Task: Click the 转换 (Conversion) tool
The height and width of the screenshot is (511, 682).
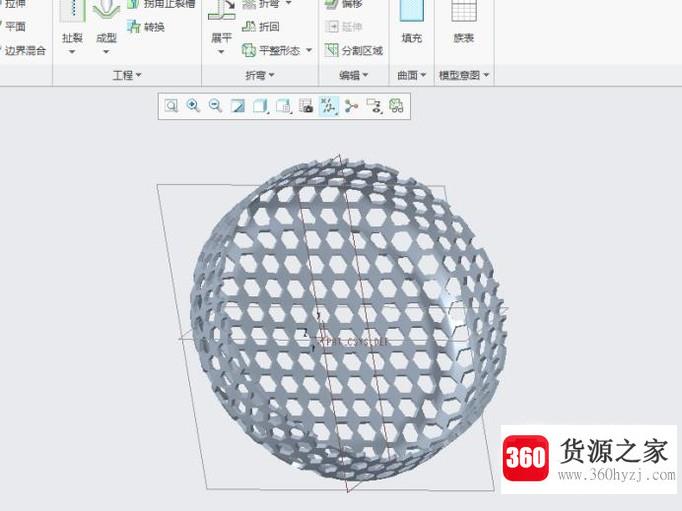Action: (146, 27)
